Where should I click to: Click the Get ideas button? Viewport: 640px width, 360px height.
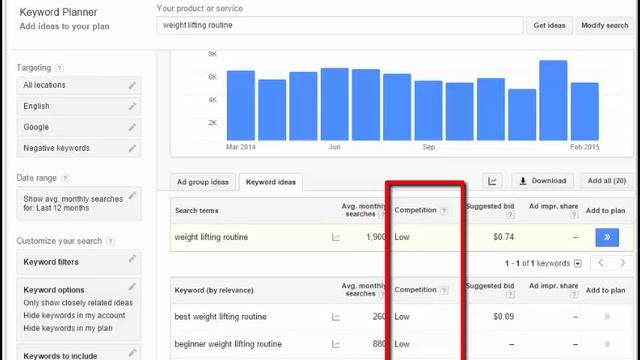click(x=549, y=25)
